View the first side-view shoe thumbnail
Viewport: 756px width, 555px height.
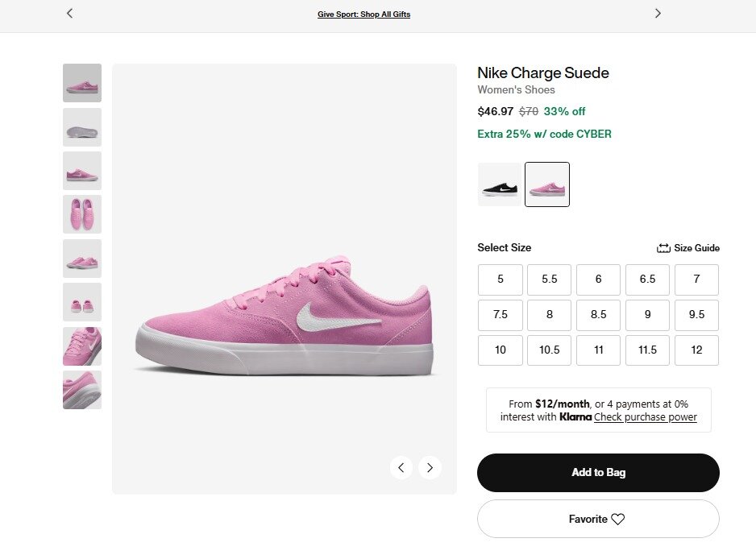pos(82,83)
